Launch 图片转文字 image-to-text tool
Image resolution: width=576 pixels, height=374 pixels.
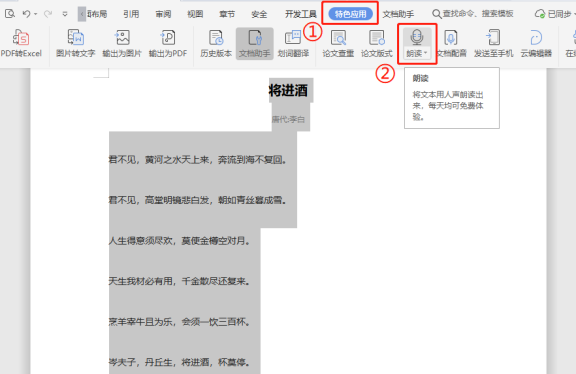(76, 43)
